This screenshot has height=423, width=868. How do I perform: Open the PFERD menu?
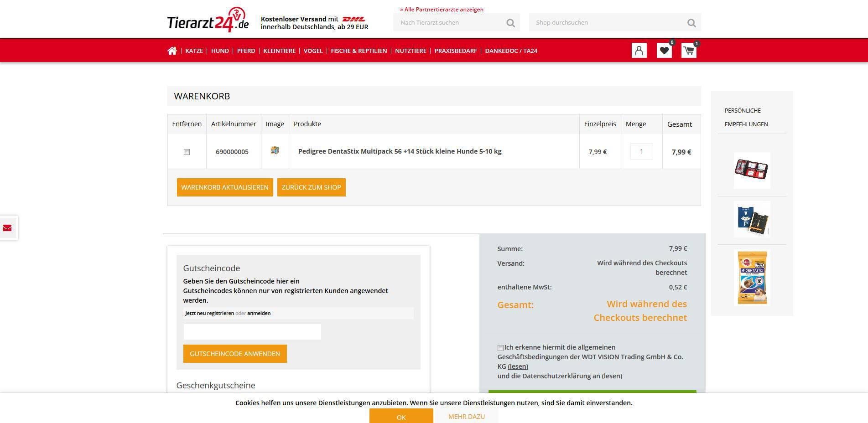click(x=246, y=51)
